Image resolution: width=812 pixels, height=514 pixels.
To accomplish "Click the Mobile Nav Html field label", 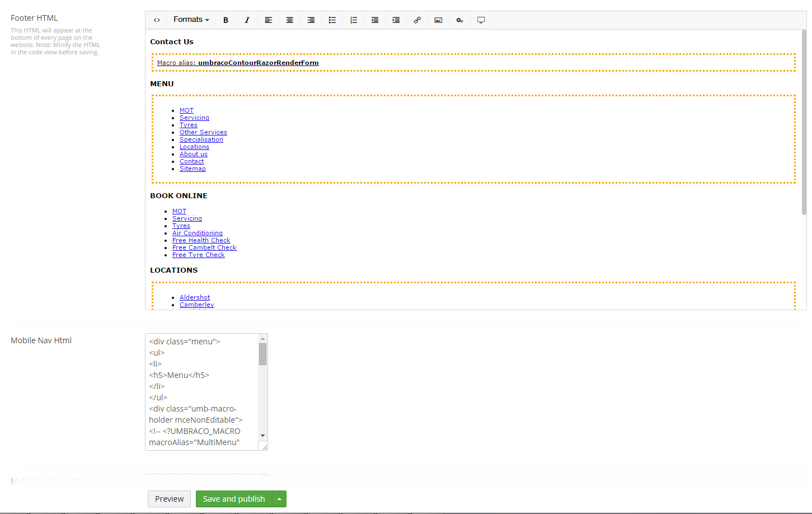I will point(41,340).
